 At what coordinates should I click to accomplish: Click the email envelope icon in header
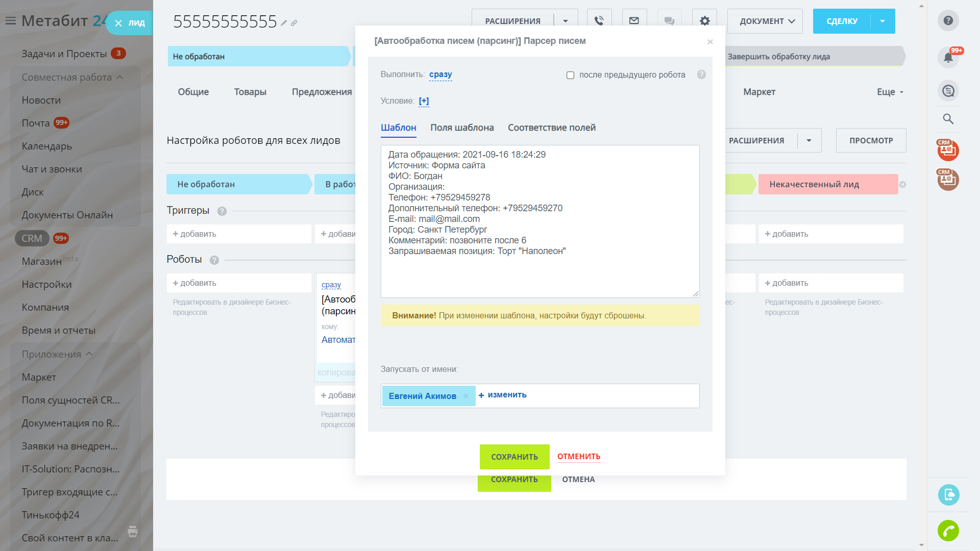point(634,21)
